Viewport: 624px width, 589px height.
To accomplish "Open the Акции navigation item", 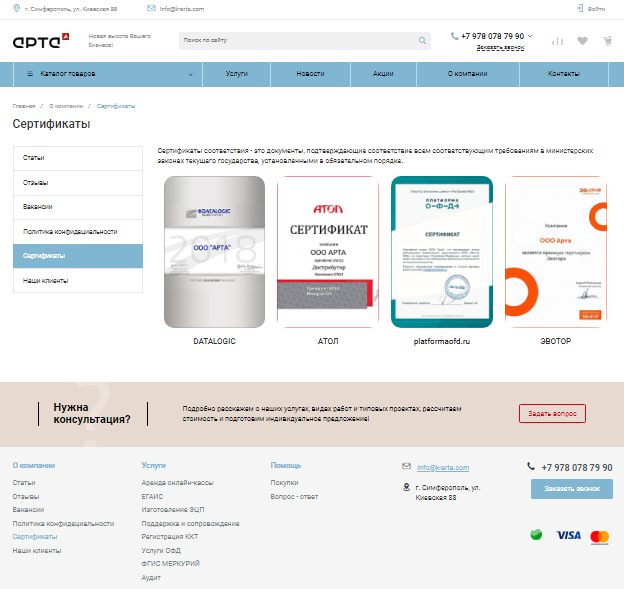I will (x=383, y=74).
